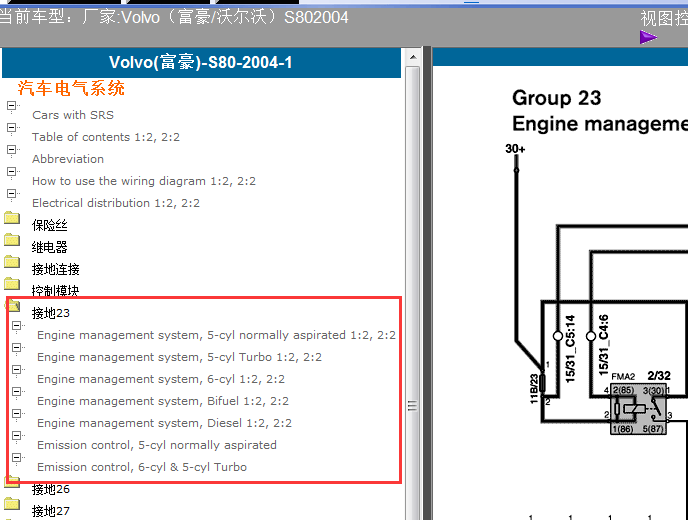Image resolution: width=688 pixels, height=520 pixels.
Task: Toggle node beside Engine management 5-cyl Turbo
Action: [x=17, y=348]
